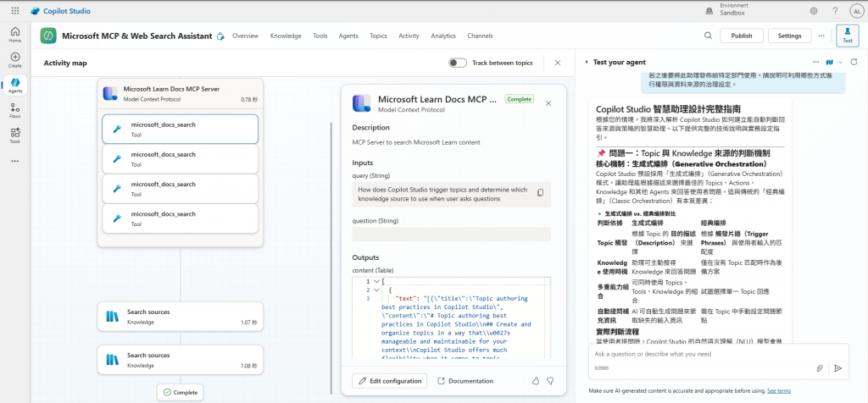Close the Activity map panel
Image resolution: width=868 pixels, height=403 pixels.
[x=558, y=63]
